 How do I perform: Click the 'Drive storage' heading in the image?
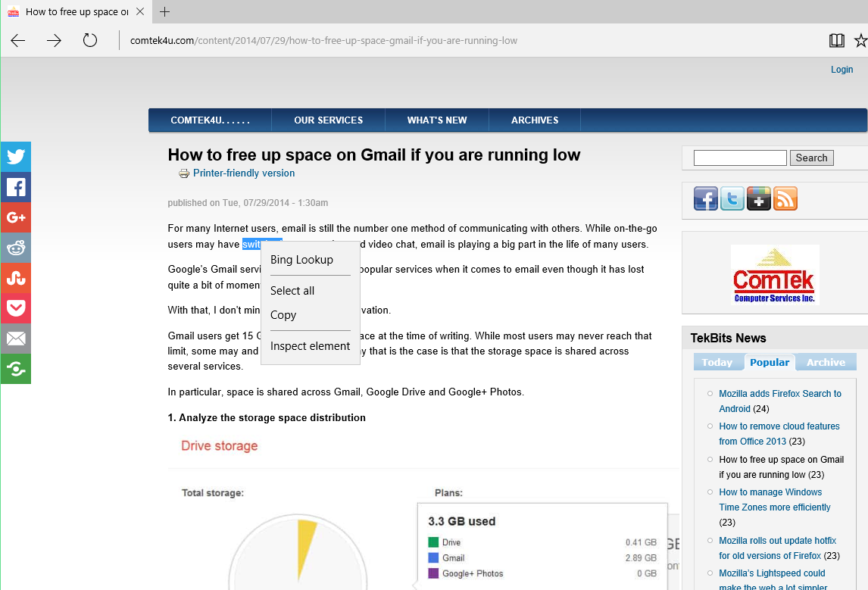(x=219, y=445)
